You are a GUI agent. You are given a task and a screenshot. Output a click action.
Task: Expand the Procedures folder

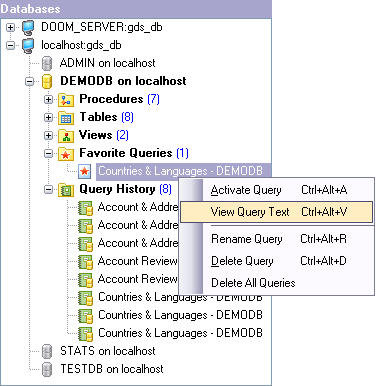(49, 99)
